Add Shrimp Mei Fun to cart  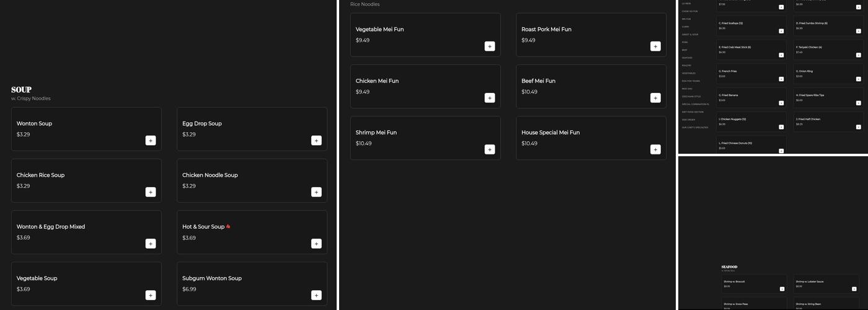(x=490, y=149)
